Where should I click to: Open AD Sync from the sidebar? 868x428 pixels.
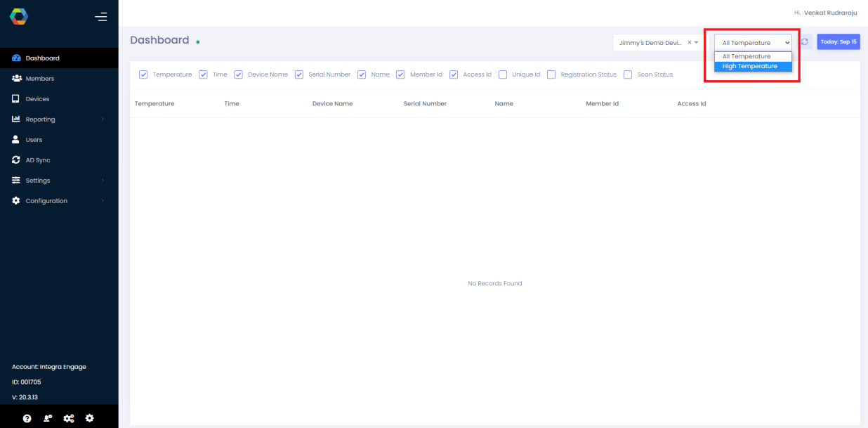point(16,160)
